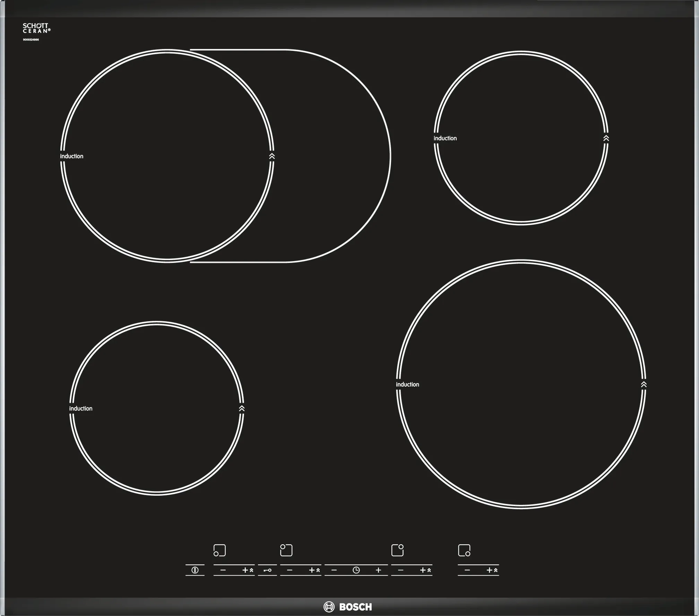Tap boost chevron on the small rear-right zone ring
The height and width of the screenshot is (616, 699).
click(606, 138)
